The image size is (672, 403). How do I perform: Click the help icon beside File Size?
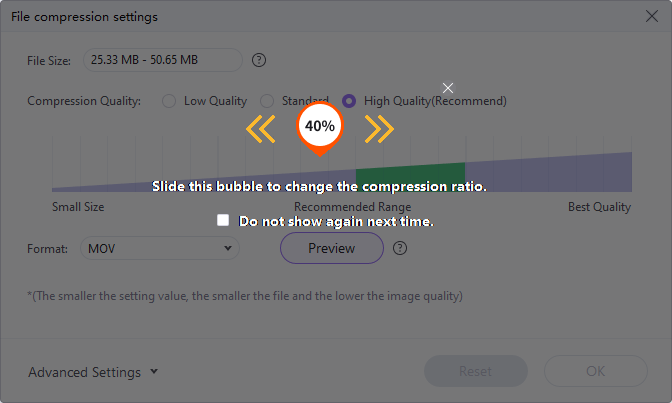(259, 60)
